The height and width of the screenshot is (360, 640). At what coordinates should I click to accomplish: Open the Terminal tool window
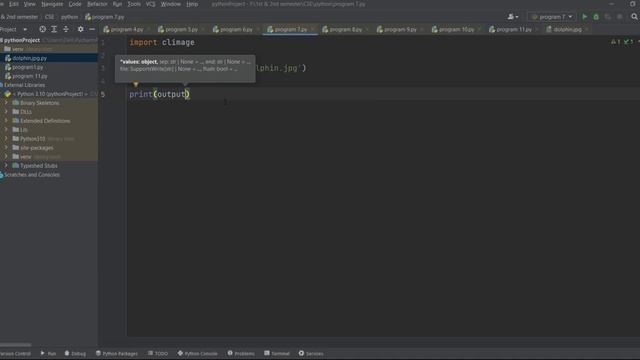click(x=277, y=353)
